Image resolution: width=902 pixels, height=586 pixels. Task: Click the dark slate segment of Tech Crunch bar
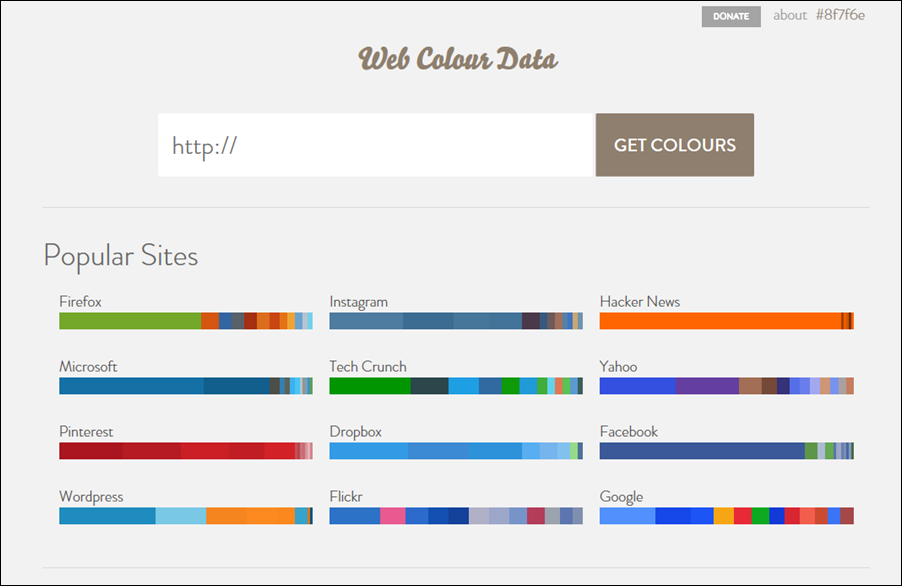430,386
